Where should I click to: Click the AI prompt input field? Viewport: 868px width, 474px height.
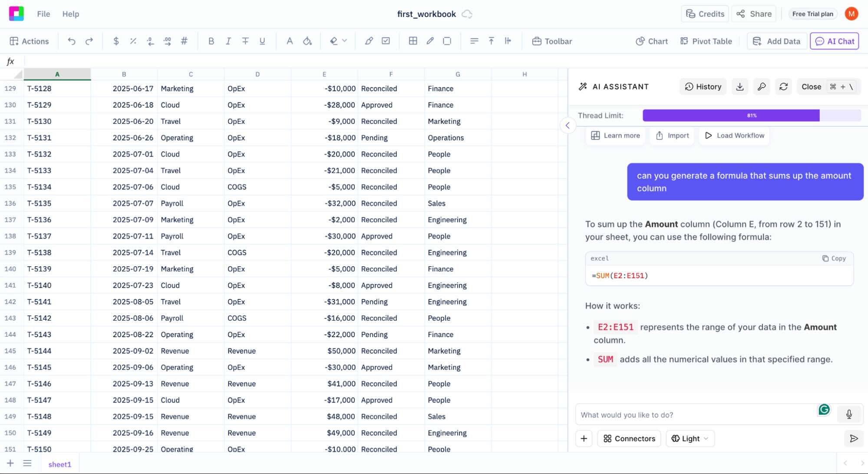point(697,415)
